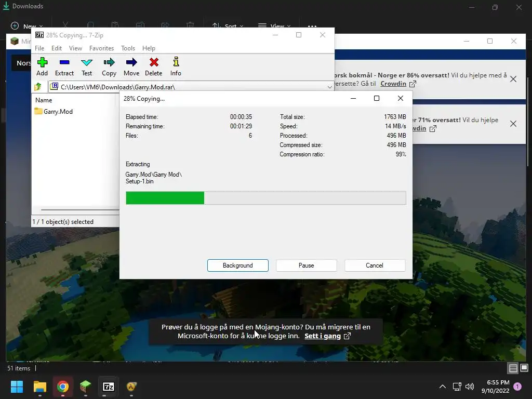Screen dimensions: 532x399
Task: Send extraction to Background
Action: (x=238, y=265)
